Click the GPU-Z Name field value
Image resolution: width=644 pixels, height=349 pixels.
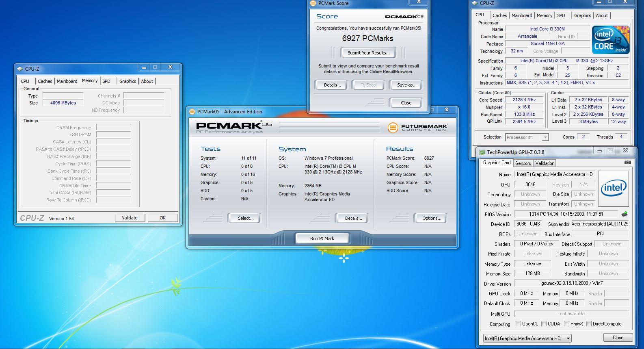pos(555,174)
